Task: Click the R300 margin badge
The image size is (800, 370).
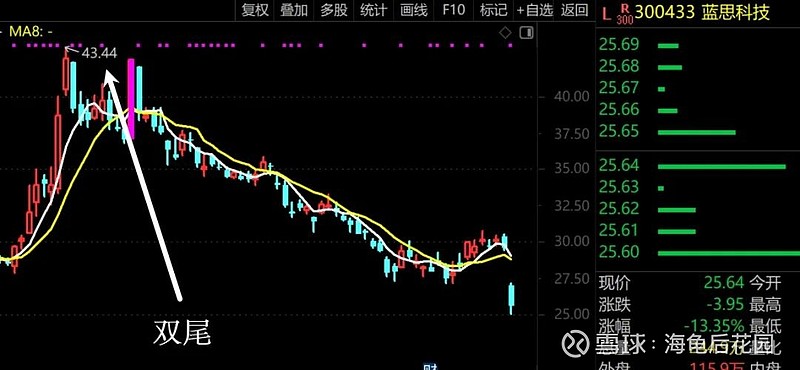Action: pyautogui.click(x=624, y=14)
